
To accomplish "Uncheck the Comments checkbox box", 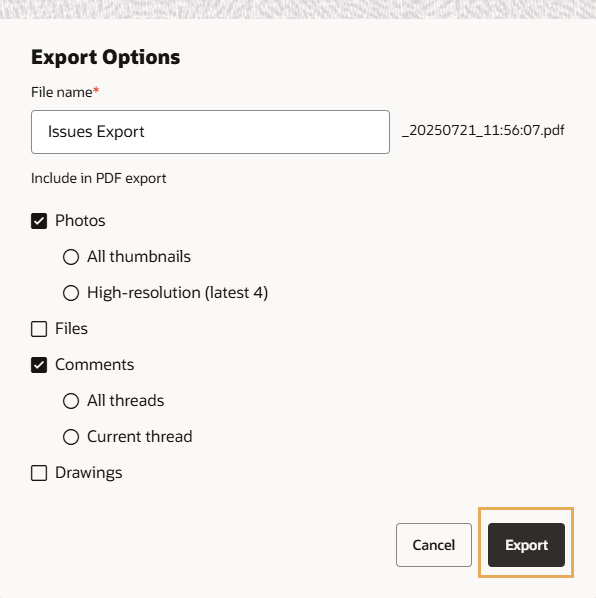I will point(39,365).
